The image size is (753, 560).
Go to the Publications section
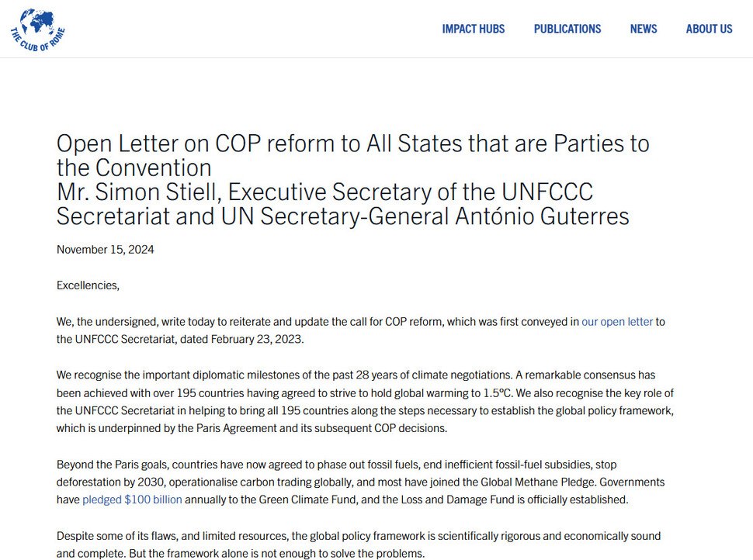567,29
